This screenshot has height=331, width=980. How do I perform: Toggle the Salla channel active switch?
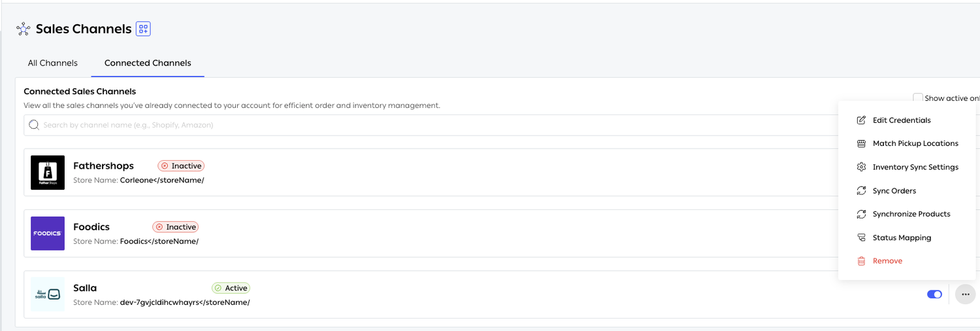click(934, 294)
